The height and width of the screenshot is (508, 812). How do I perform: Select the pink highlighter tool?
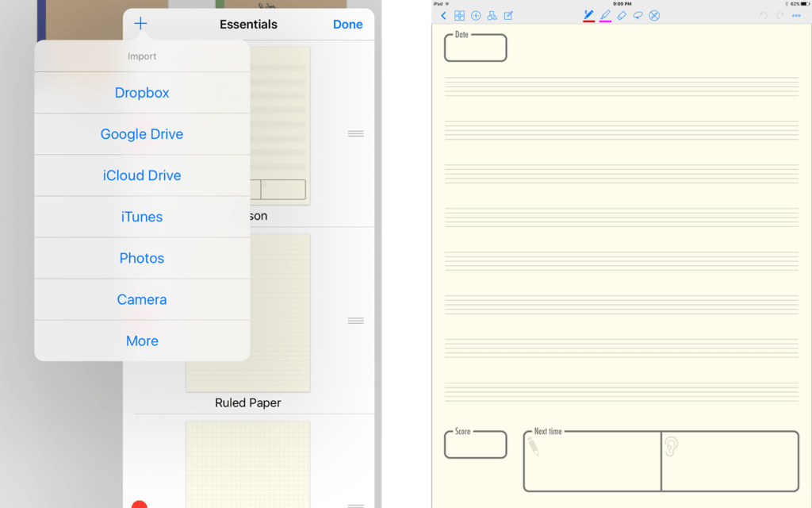(607, 14)
